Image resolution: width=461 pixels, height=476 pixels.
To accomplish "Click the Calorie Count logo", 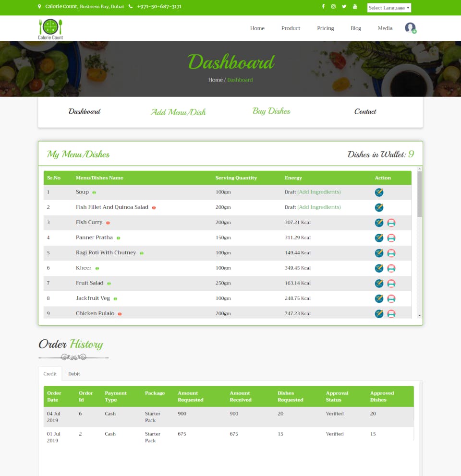I will click(x=50, y=29).
